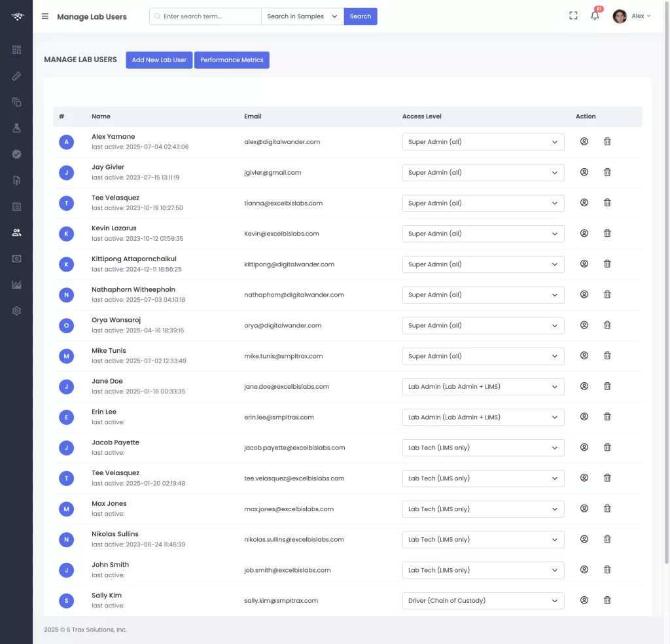Open the Alex user menu dropdown
The height and width of the screenshot is (644, 670).
coord(641,16)
